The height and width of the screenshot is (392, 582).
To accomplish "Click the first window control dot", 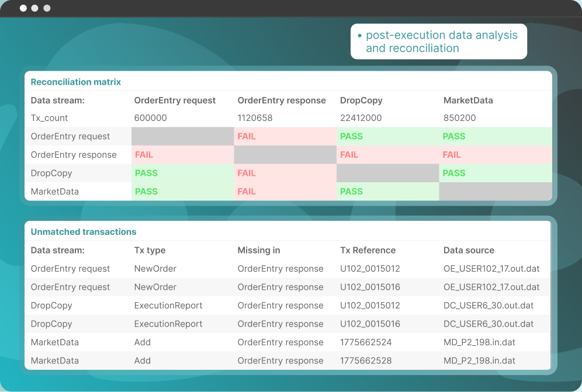I will (23, 8).
